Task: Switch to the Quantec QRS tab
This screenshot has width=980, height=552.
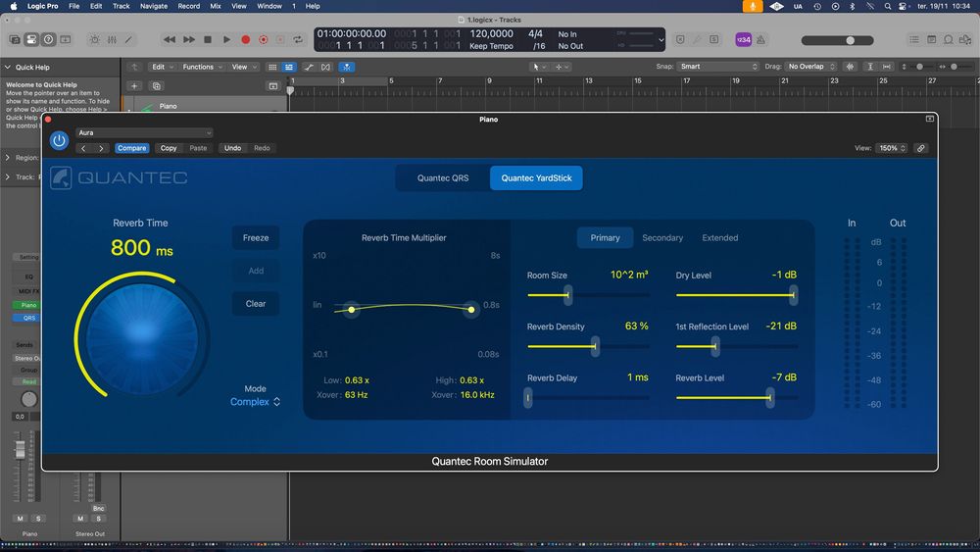Action: pos(443,178)
